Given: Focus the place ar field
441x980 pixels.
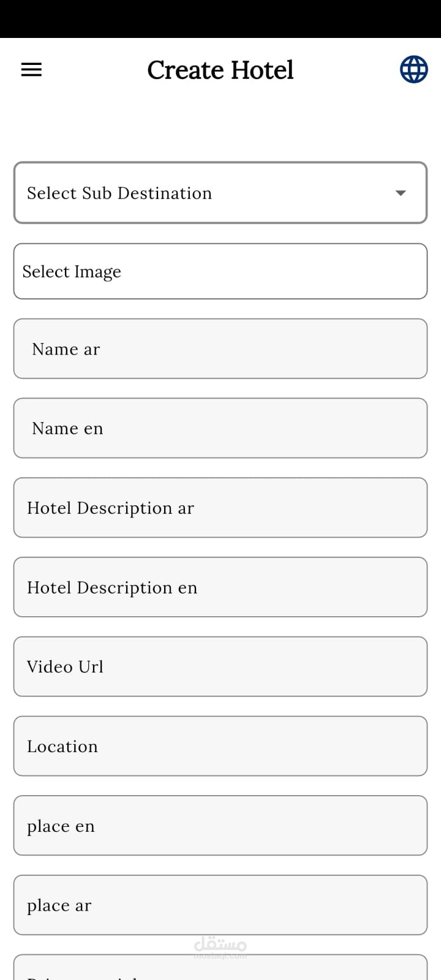Looking at the screenshot, I should click(x=221, y=905).
